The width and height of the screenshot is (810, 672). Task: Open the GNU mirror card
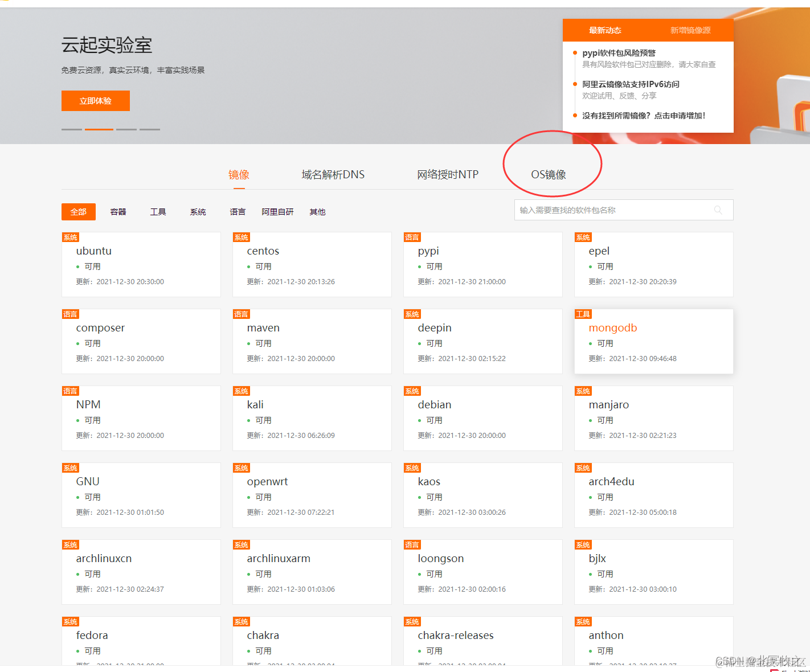coord(141,495)
